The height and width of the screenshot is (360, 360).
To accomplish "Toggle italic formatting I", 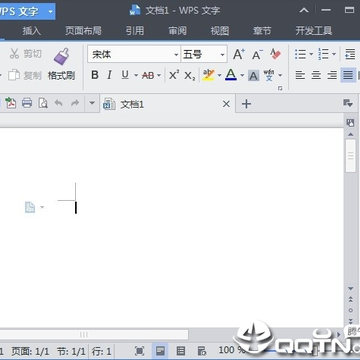I will click(x=109, y=75).
